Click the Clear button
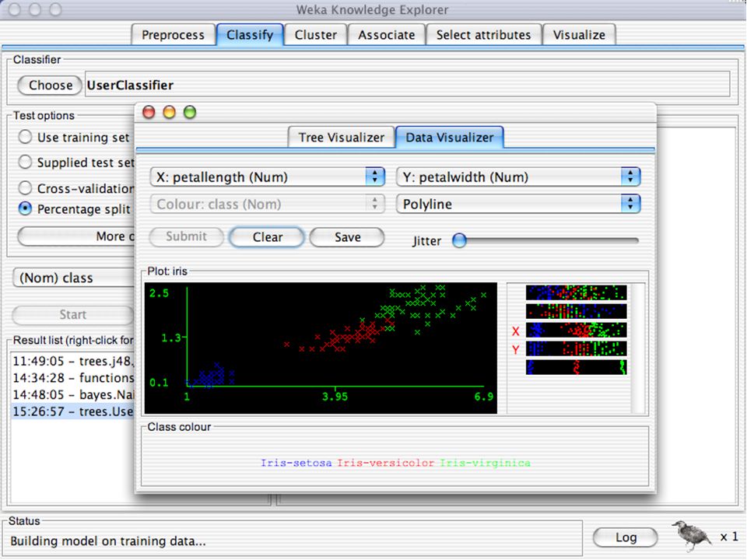The image size is (747, 560). [267, 237]
